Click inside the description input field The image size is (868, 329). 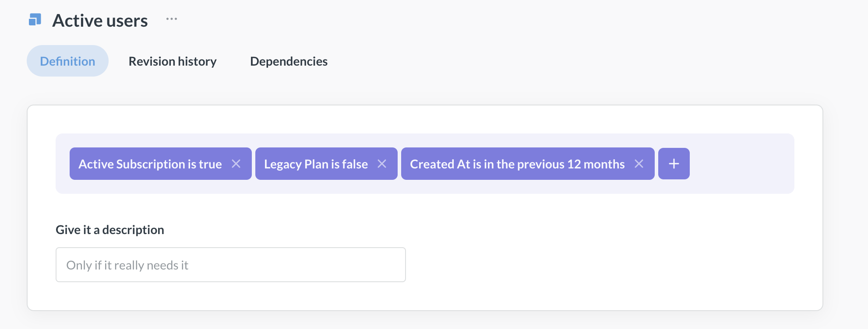click(x=230, y=264)
